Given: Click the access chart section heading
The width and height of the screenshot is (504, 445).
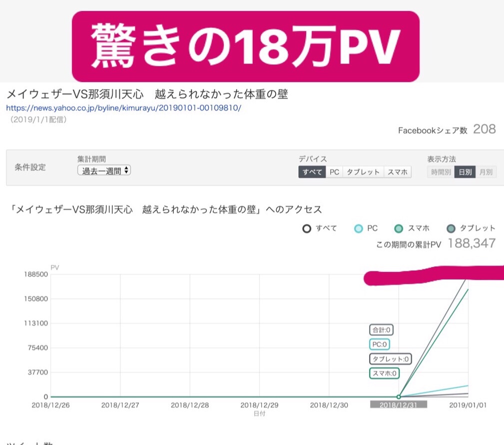Looking at the screenshot, I should point(165,209).
